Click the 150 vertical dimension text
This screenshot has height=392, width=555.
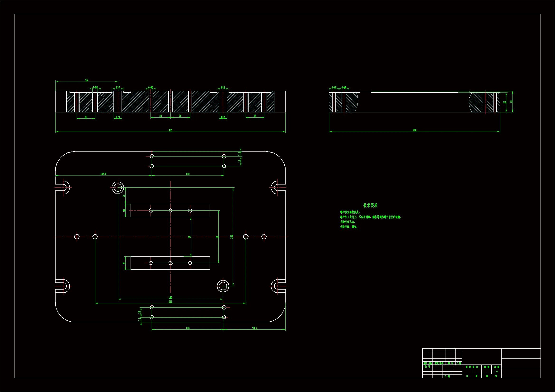coord(232,237)
